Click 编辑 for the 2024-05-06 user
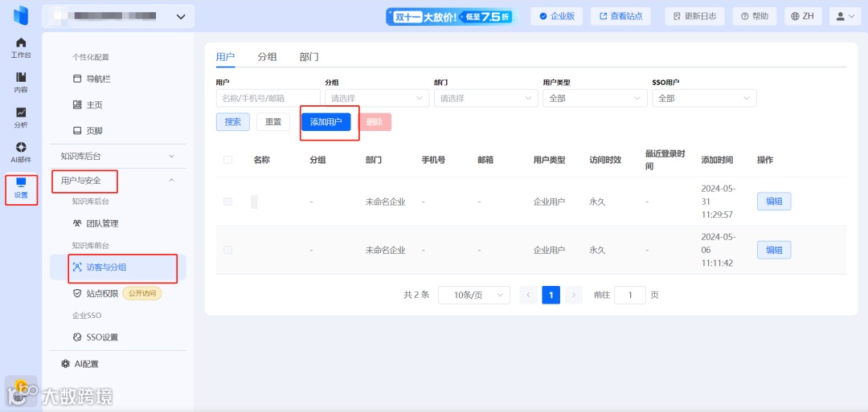This screenshot has width=868, height=412. (774, 250)
